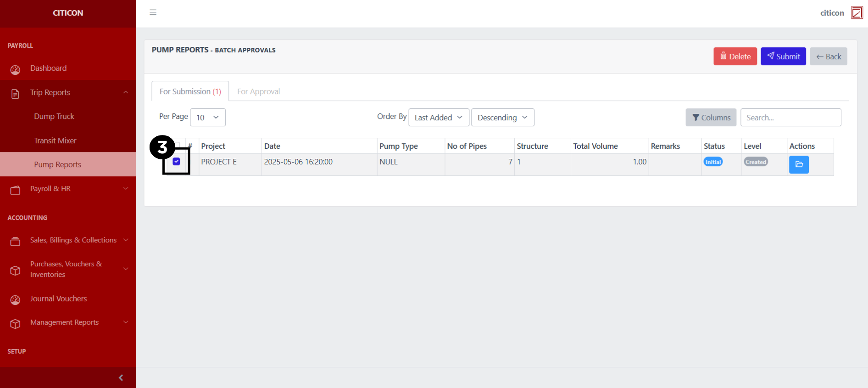This screenshot has width=868, height=388.
Task: Click the Payroll & HR folder icon
Action: (x=15, y=190)
